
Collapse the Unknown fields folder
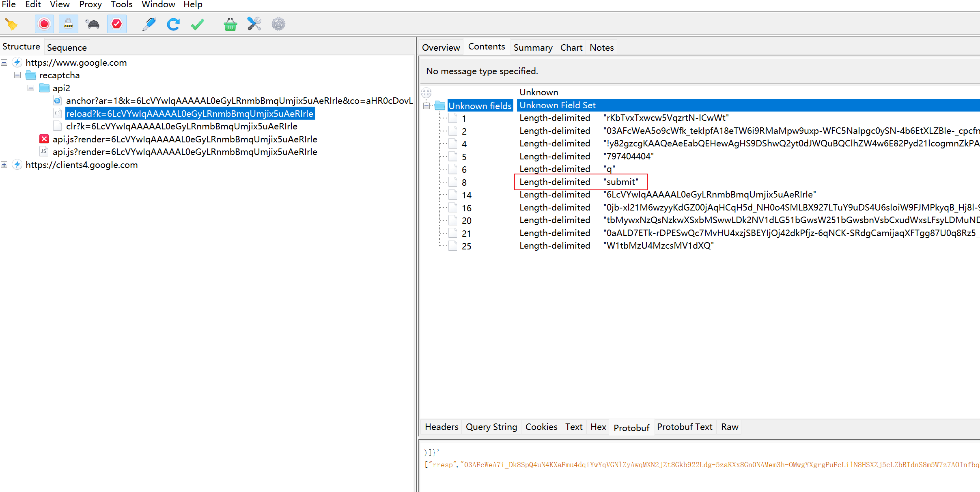coord(426,106)
